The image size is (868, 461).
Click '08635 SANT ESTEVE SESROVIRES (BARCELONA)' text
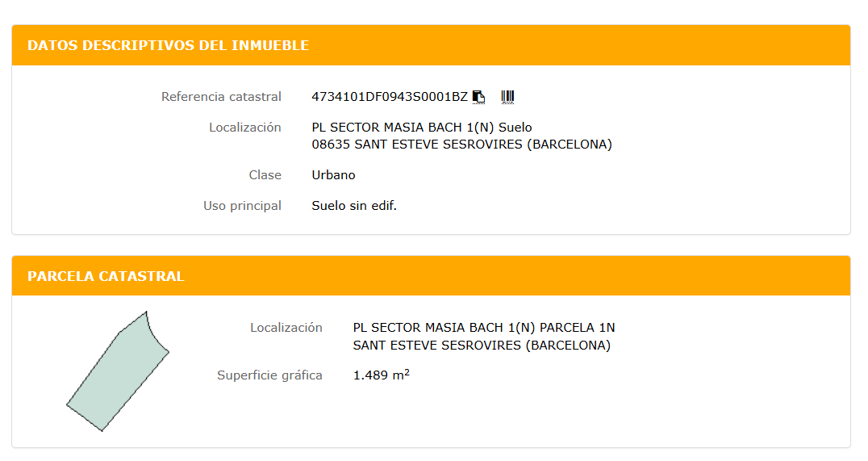click(x=461, y=145)
